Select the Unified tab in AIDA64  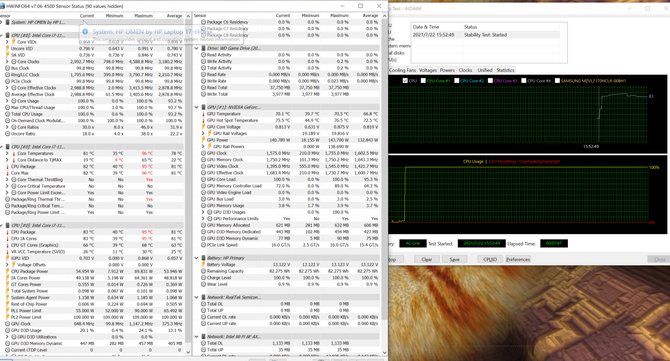(x=485, y=70)
